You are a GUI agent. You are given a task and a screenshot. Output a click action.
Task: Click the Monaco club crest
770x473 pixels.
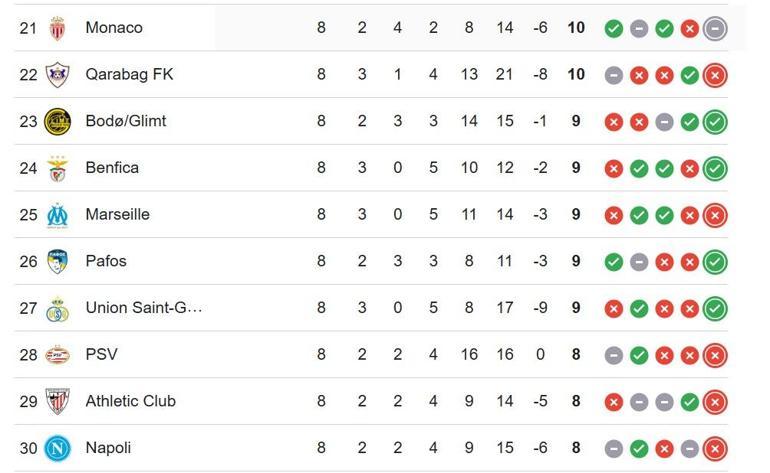[x=58, y=28]
